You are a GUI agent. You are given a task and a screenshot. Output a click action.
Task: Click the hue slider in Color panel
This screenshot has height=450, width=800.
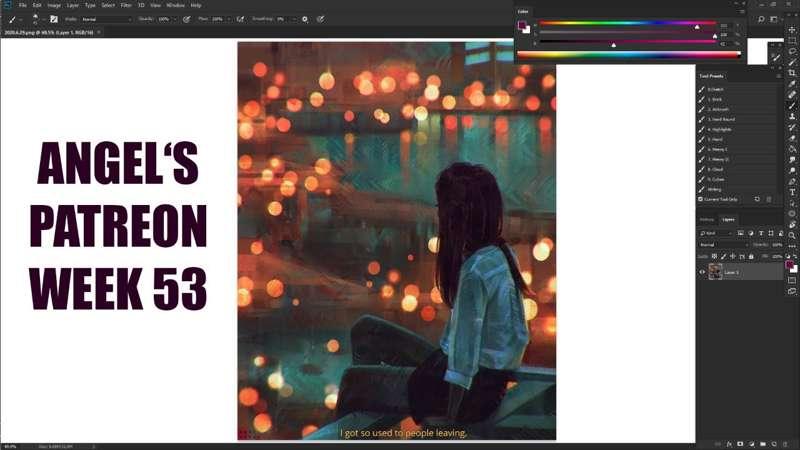(628, 23)
